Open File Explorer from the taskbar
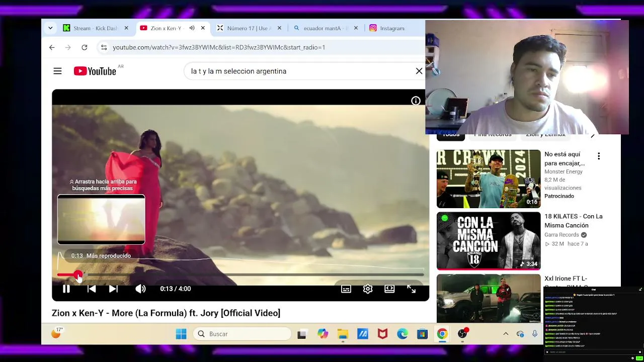Screen dimensions: 644x362 tap(343, 334)
